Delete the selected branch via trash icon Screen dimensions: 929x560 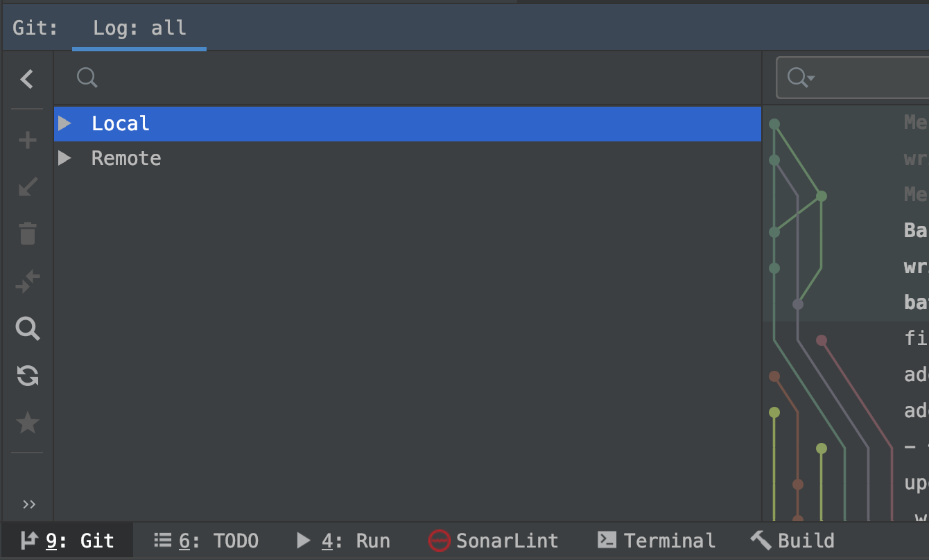click(27, 234)
